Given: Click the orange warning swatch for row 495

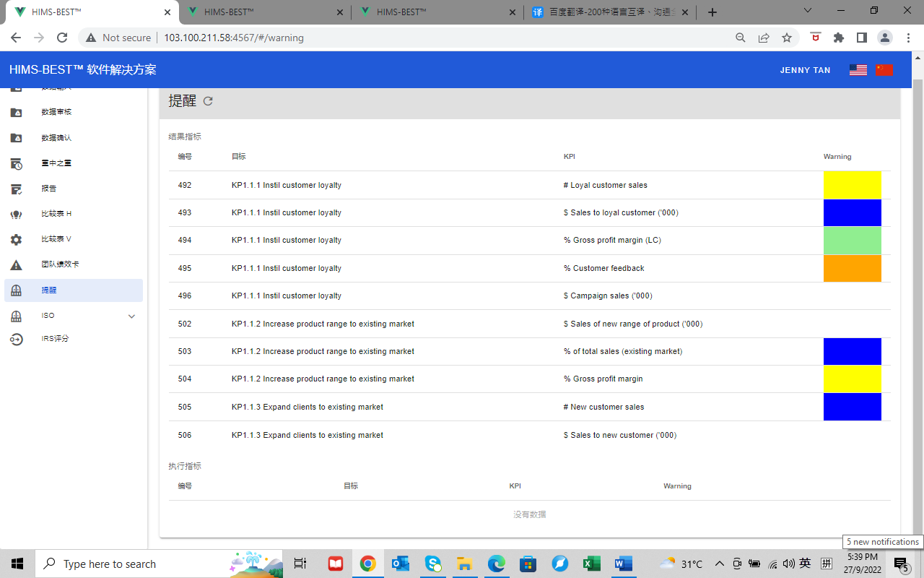Looking at the screenshot, I should [852, 268].
